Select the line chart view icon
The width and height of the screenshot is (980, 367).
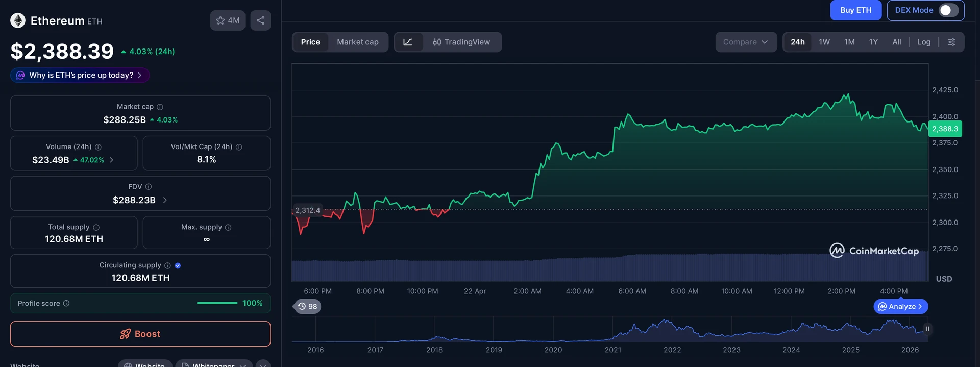pyautogui.click(x=408, y=42)
